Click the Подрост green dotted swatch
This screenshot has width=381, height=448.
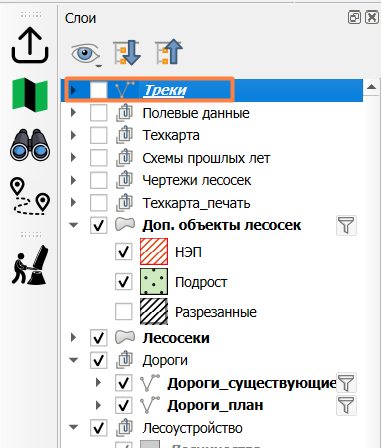(x=154, y=282)
